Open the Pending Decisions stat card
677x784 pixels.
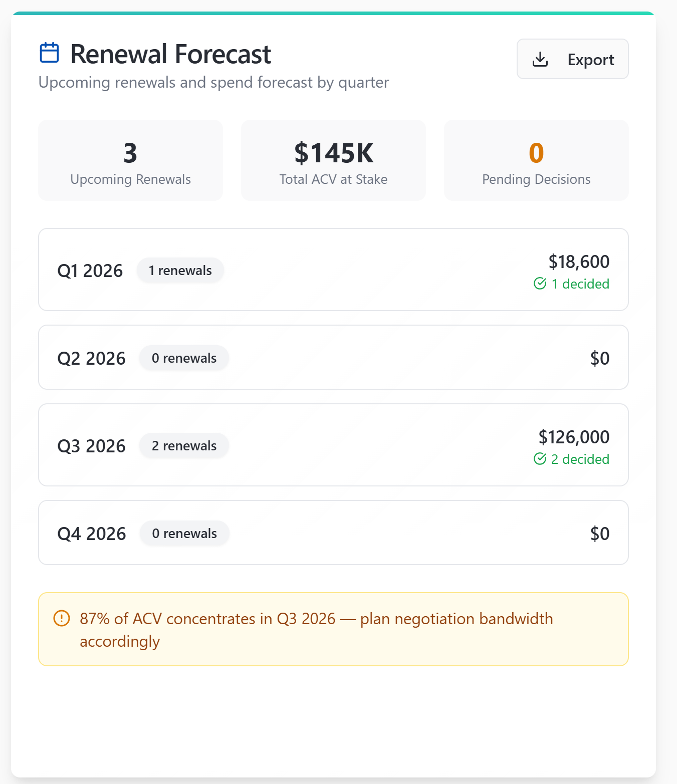(536, 160)
